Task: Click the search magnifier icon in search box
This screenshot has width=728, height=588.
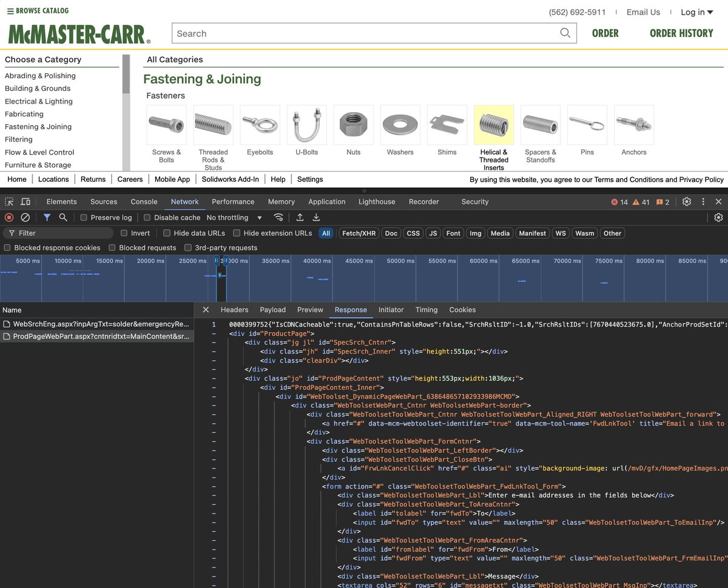Action: [565, 33]
